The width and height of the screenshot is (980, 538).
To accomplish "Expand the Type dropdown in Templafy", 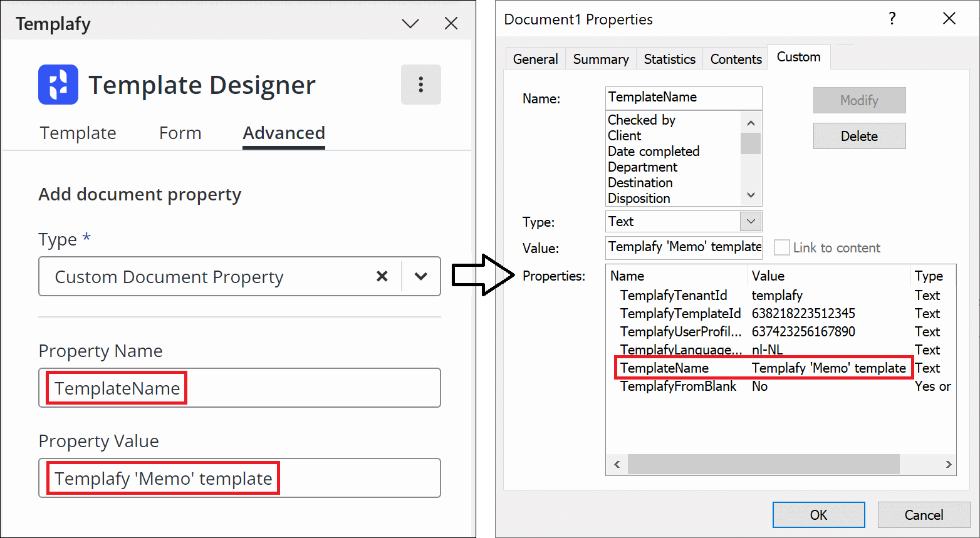I will pyautogui.click(x=421, y=276).
